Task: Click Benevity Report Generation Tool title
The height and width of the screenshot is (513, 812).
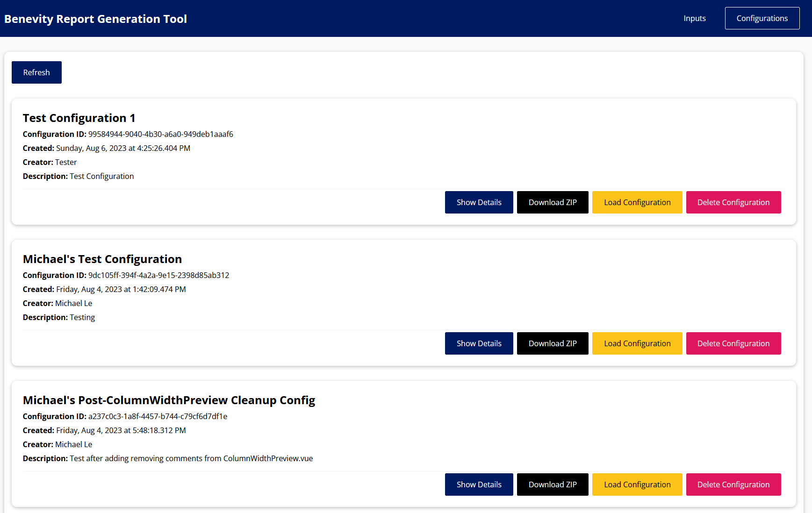Action: pyautogui.click(x=95, y=19)
